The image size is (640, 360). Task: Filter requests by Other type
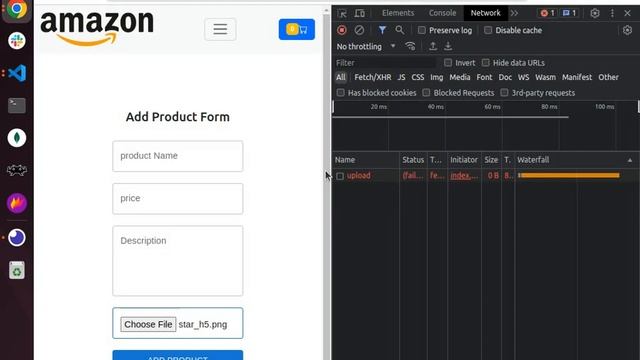pos(608,77)
